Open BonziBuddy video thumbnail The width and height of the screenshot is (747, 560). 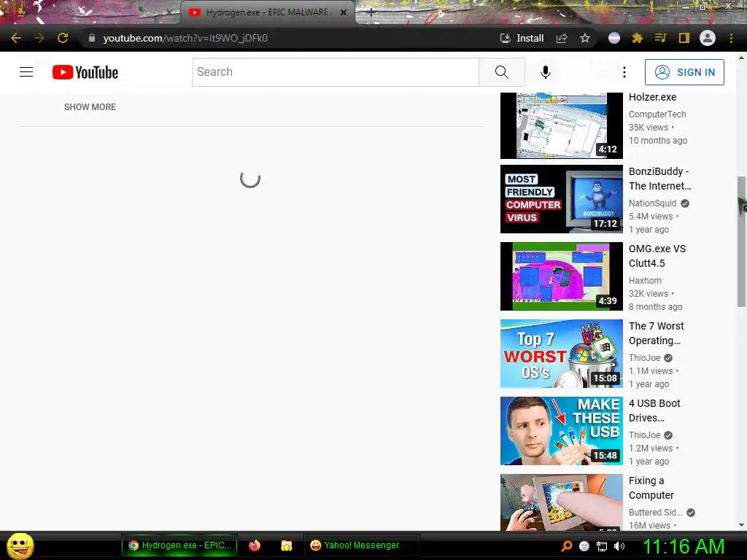[x=562, y=199]
